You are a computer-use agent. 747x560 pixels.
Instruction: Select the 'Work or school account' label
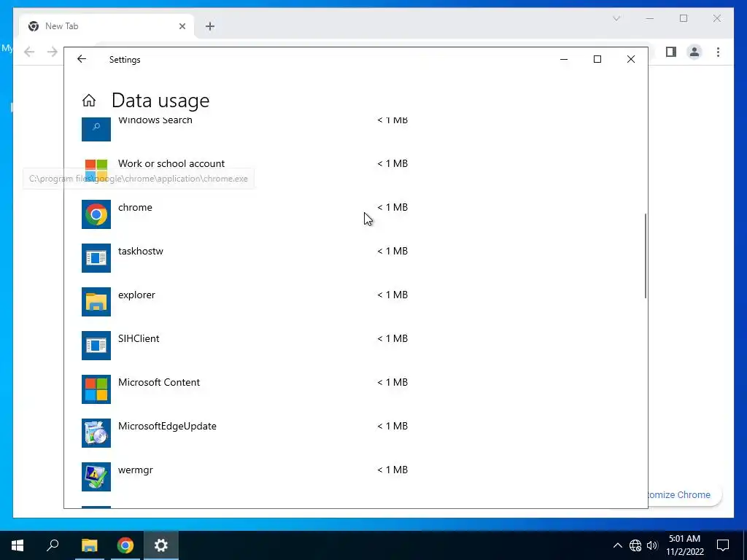171,163
